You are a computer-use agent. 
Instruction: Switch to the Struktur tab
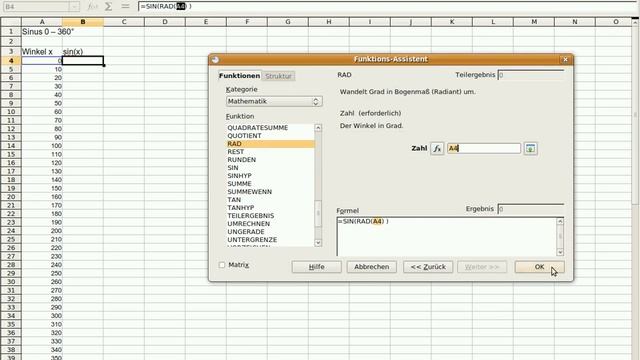[x=278, y=76]
